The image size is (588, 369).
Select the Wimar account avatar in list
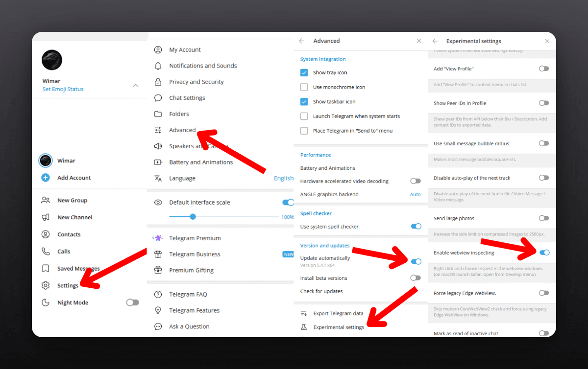point(46,161)
